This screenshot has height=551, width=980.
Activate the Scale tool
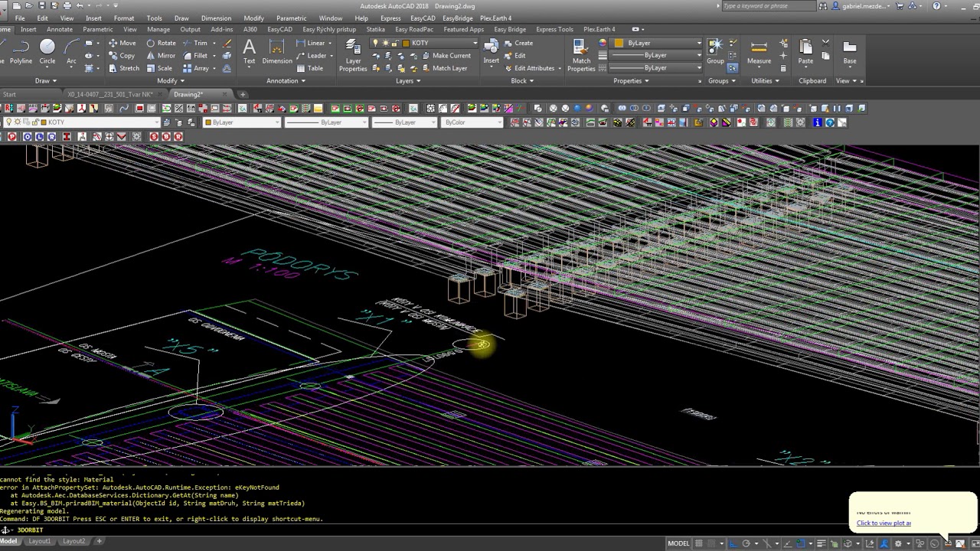(159, 68)
